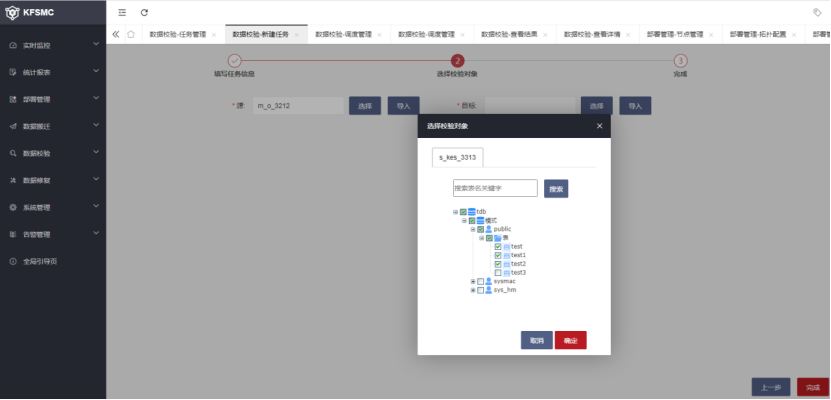Click the 全局引导页 info icon
The width and height of the screenshot is (831, 400).
pos(13,261)
